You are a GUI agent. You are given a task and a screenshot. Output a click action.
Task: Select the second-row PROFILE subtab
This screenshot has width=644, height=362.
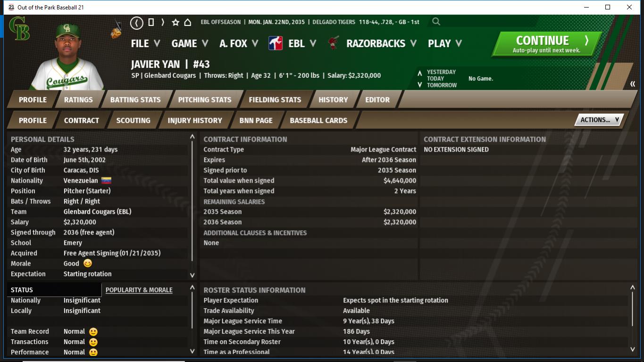click(x=33, y=120)
